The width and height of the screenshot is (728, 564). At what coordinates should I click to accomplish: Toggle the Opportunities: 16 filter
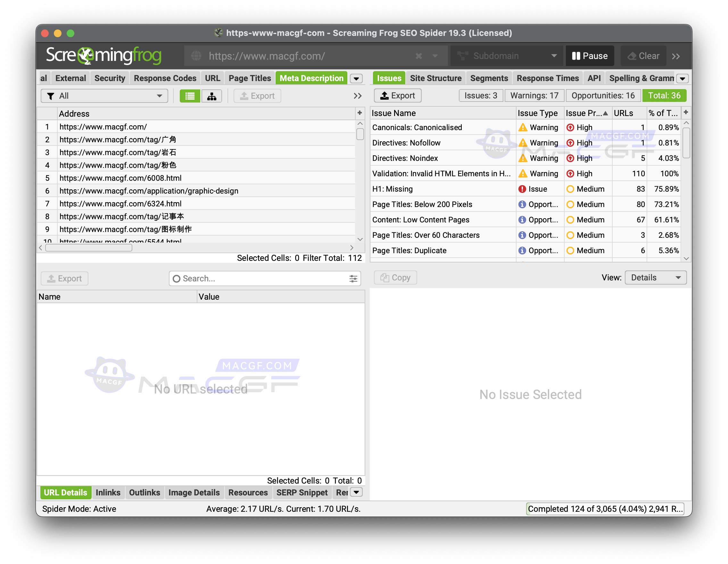(603, 96)
